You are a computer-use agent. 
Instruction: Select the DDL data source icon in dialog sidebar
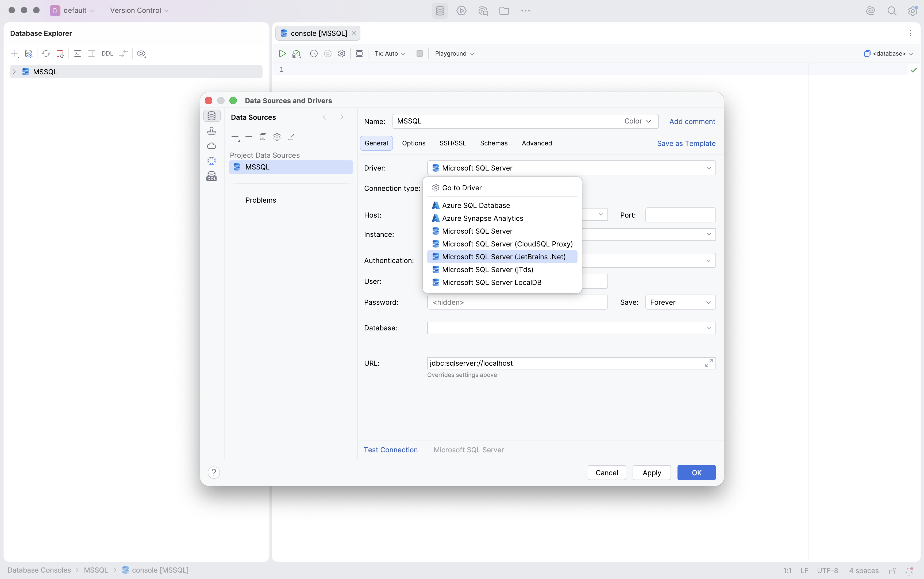point(211,176)
